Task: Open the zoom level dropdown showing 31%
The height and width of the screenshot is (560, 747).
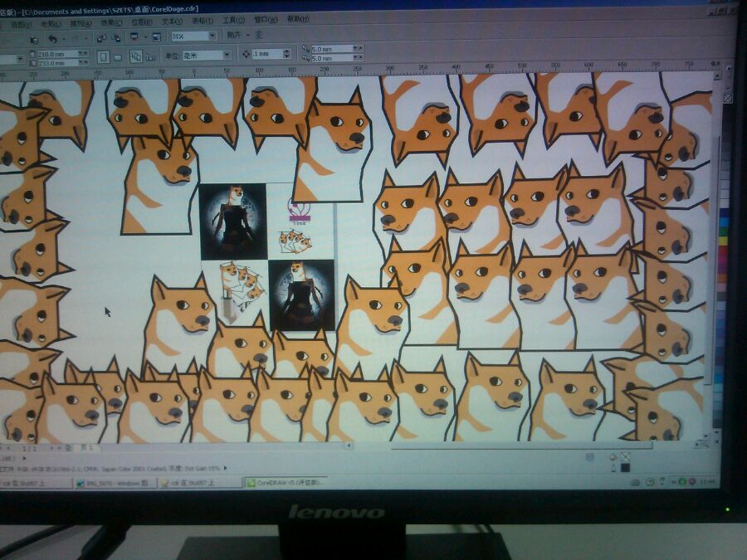Action: coord(212,37)
